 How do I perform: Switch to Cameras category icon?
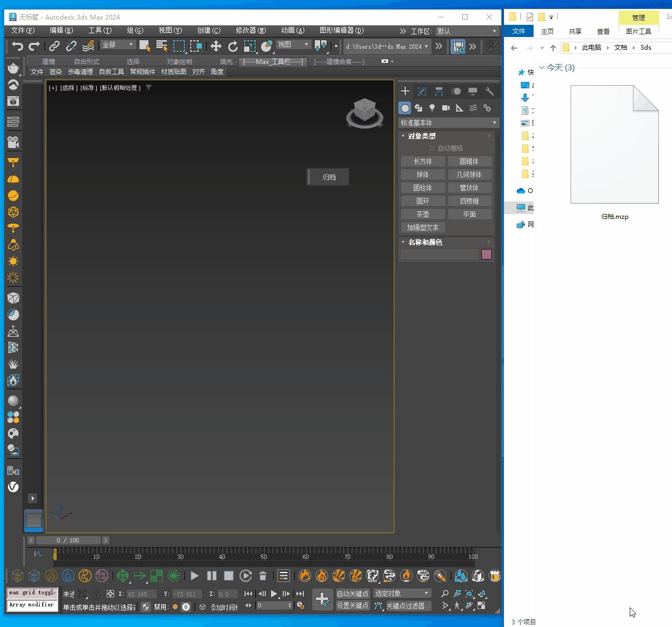446,108
